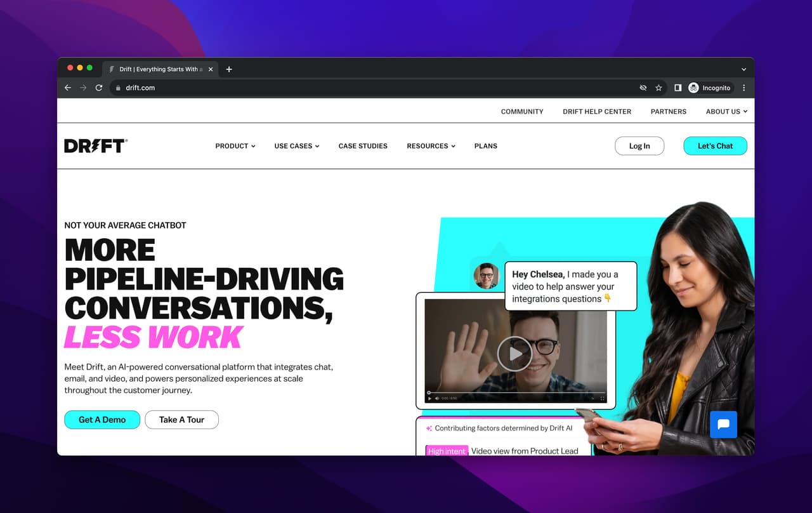Expand the ABOUT US dropdown
The height and width of the screenshot is (513, 812).
point(727,111)
